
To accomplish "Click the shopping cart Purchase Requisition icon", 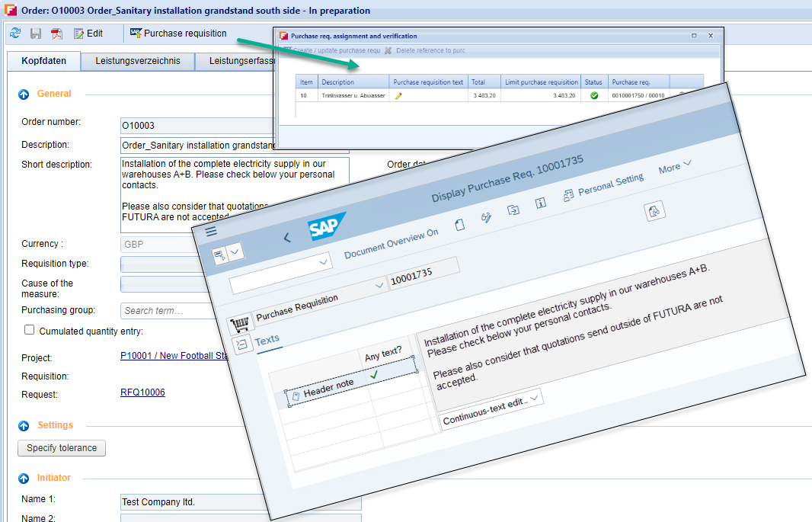I will [241, 325].
